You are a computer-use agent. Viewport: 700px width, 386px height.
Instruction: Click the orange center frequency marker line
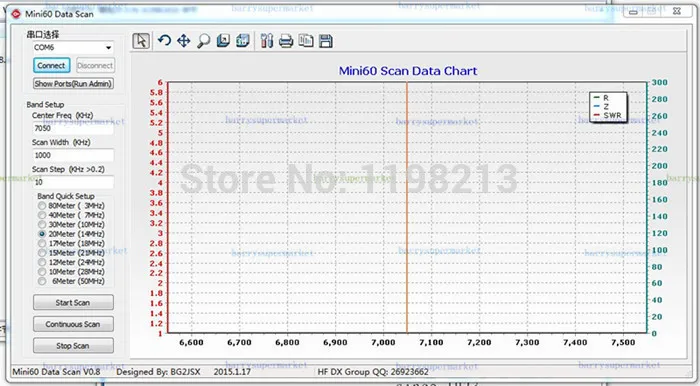(407, 208)
